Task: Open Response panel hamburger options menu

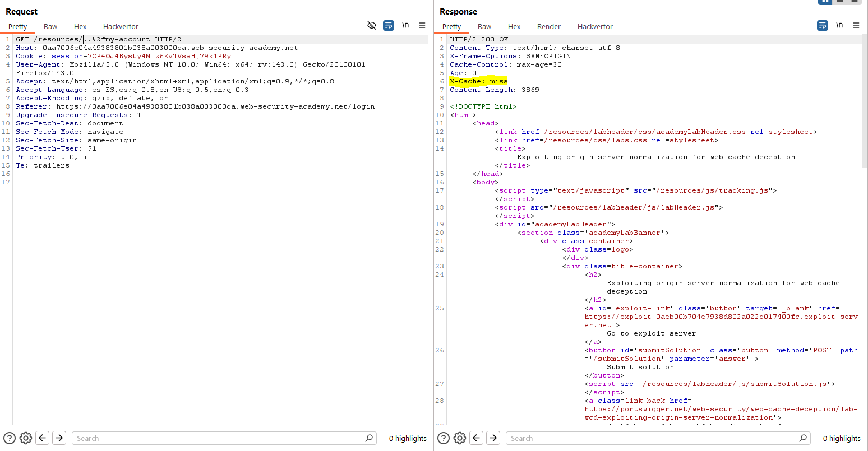Action: click(x=856, y=25)
